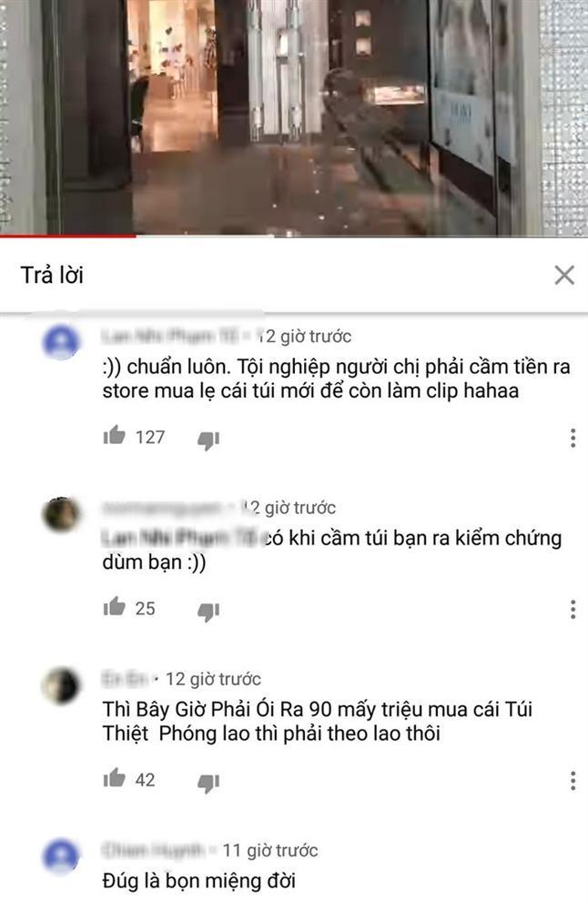588x910 pixels.
Task: Open avatar of 'Đúg là bọn' commenter
Action: [x=61, y=857]
